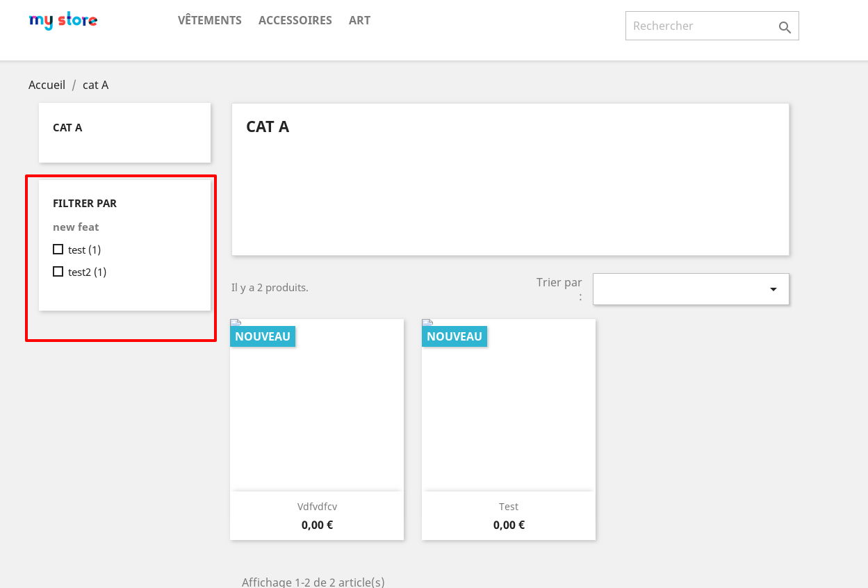This screenshot has height=588, width=868.
Task: Click the Il y a 2 produits text
Action: [x=270, y=287]
